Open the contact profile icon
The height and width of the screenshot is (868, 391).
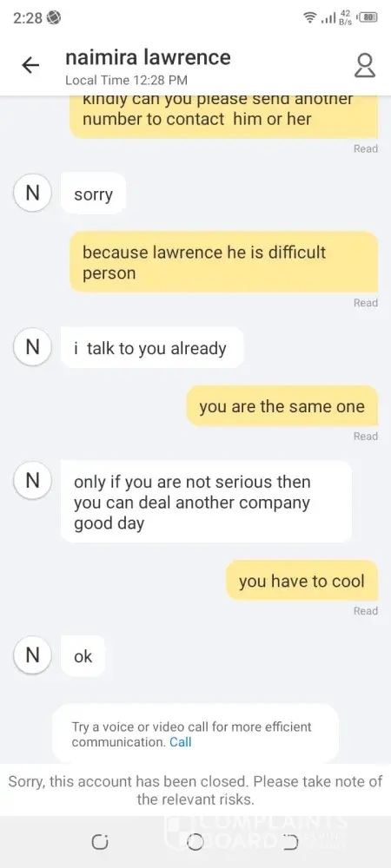[x=364, y=65]
